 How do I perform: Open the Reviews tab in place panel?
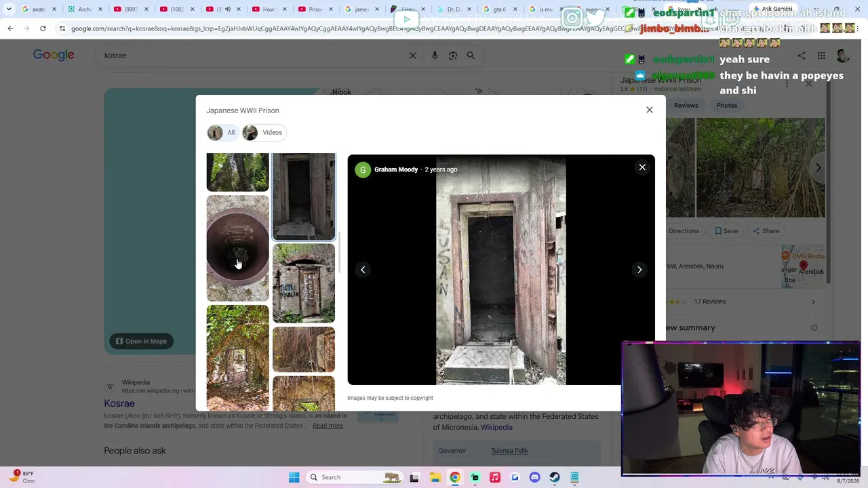click(x=686, y=105)
